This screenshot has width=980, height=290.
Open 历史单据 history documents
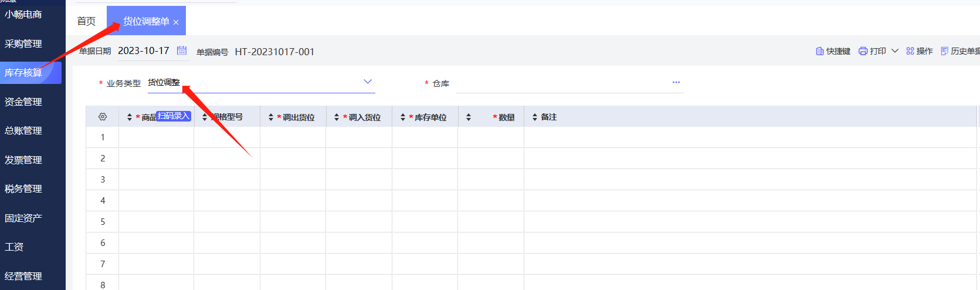point(960,52)
